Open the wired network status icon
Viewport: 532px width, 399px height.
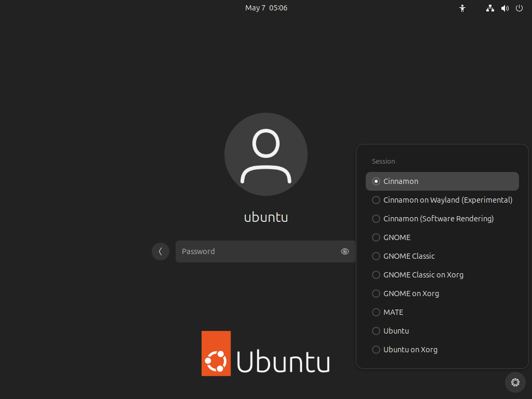click(x=490, y=8)
